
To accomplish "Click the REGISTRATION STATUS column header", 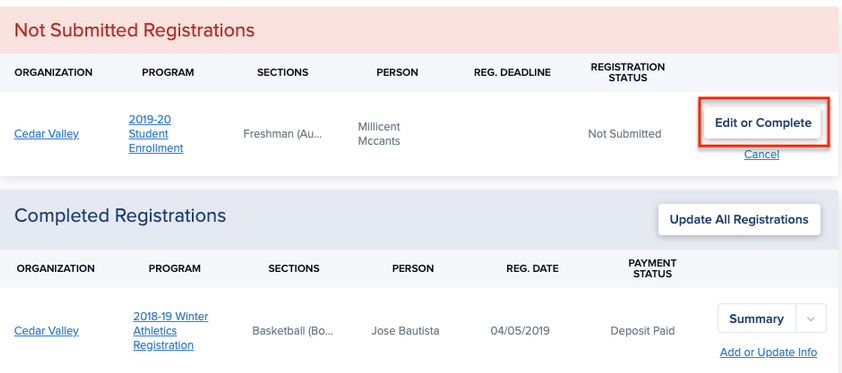I will (x=628, y=72).
